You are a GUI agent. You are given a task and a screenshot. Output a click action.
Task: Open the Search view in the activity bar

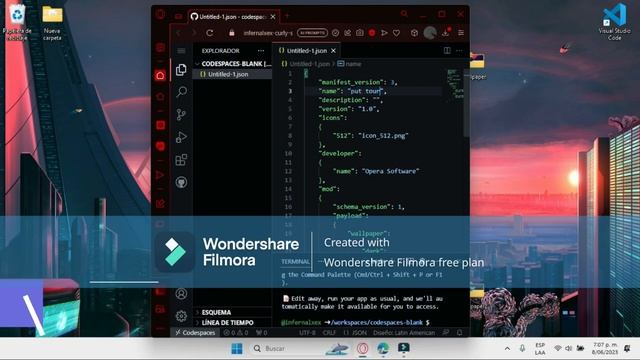(x=181, y=92)
